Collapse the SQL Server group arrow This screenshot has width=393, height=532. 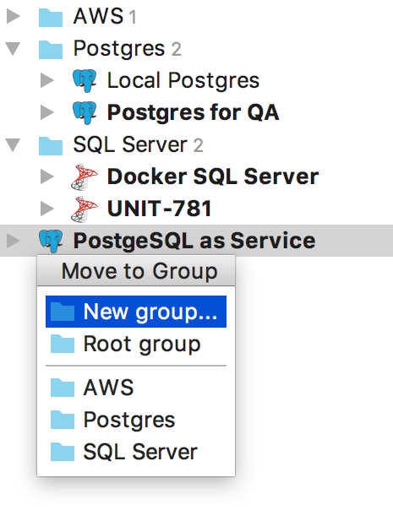tap(14, 145)
